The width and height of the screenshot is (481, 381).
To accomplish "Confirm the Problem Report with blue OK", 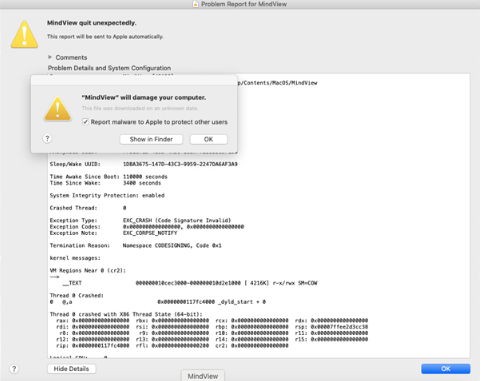I will [x=446, y=369].
